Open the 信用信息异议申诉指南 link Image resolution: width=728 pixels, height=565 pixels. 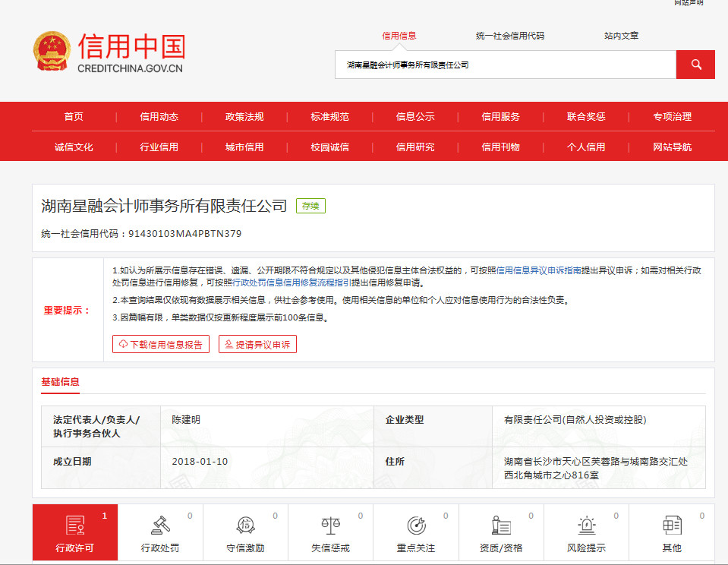tap(538, 270)
